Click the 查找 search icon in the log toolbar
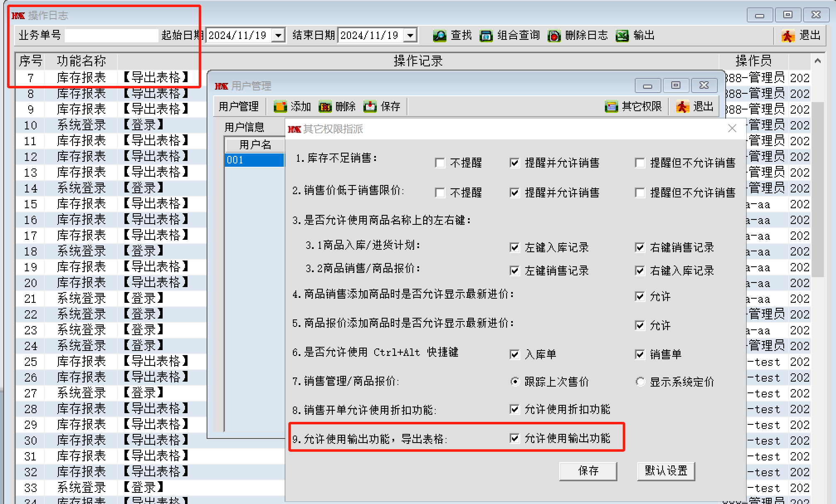The image size is (836, 504). pyautogui.click(x=440, y=36)
